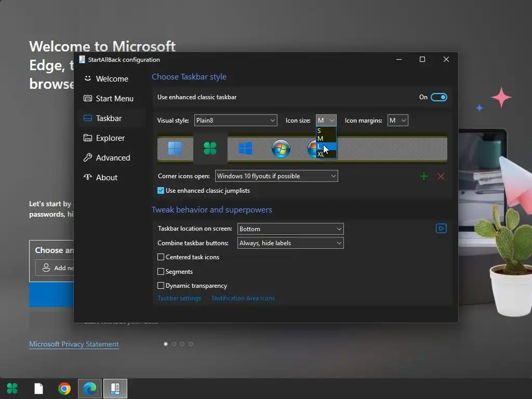Viewport: 532px width, 399px height.
Task: Uncheck Use enhanced classic jumplists
Action: point(161,191)
